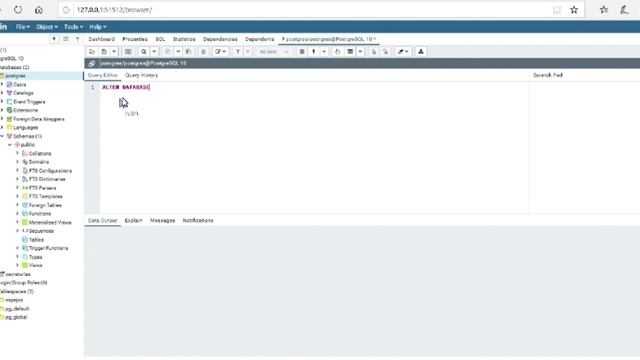Open the Tools menu
Screen dimensions: 640x360
click(x=73, y=27)
